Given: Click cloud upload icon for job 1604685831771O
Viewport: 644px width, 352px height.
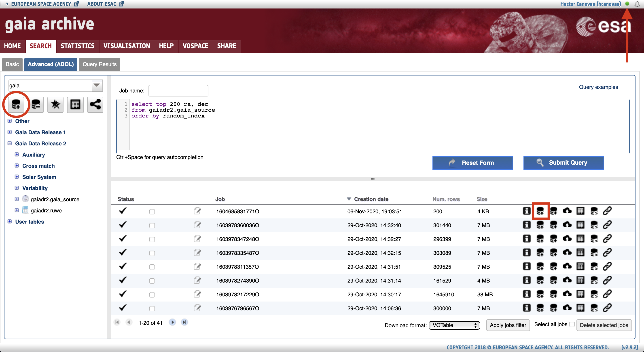Looking at the screenshot, I should pyautogui.click(x=567, y=211).
